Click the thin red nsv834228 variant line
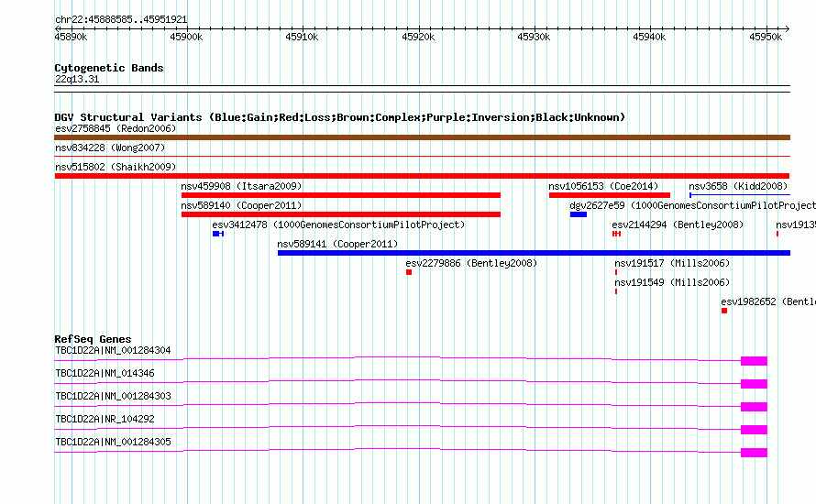816x504 pixels. [x=422, y=156]
